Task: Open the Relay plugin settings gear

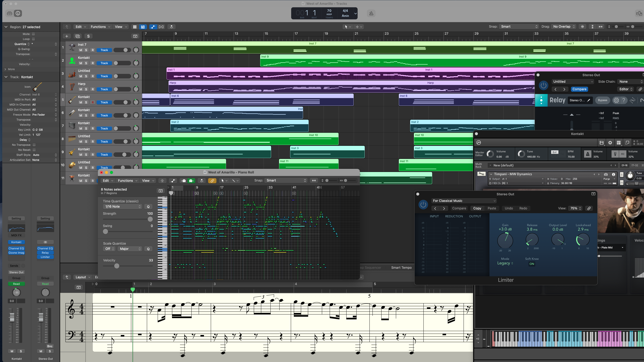Action: pos(616,100)
